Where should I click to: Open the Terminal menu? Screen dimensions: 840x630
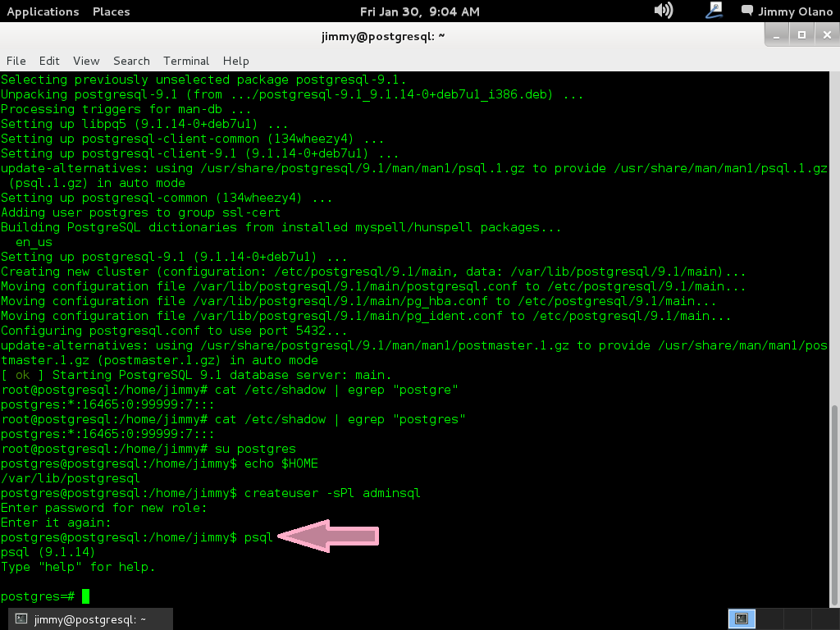pyautogui.click(x=186, y=61)
